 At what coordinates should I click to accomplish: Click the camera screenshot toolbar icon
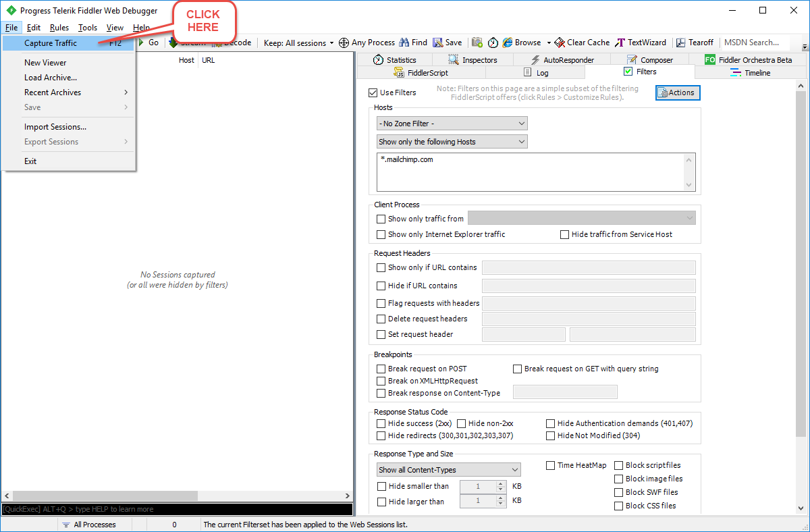477,43
